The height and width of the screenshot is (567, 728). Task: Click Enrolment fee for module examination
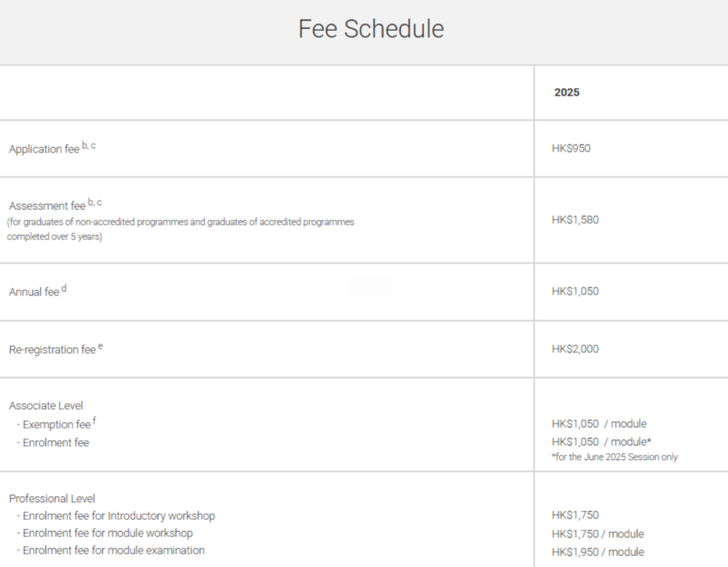click(111, 550)
